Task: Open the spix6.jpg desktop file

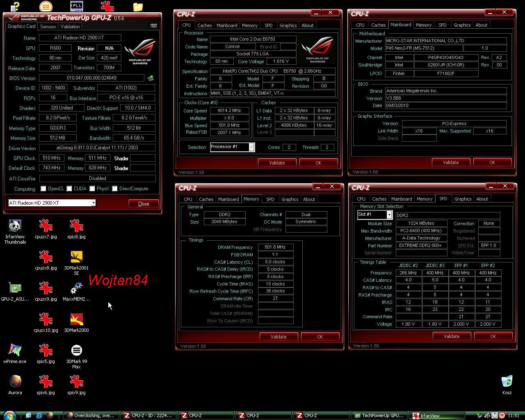Action: tap(46, 385)
